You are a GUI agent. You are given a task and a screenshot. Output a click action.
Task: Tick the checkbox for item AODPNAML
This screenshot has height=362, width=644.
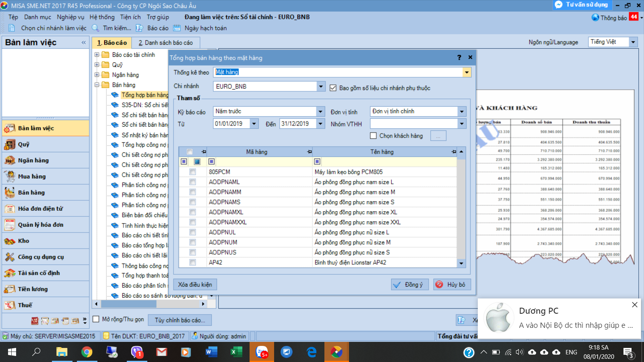point(193,182)
